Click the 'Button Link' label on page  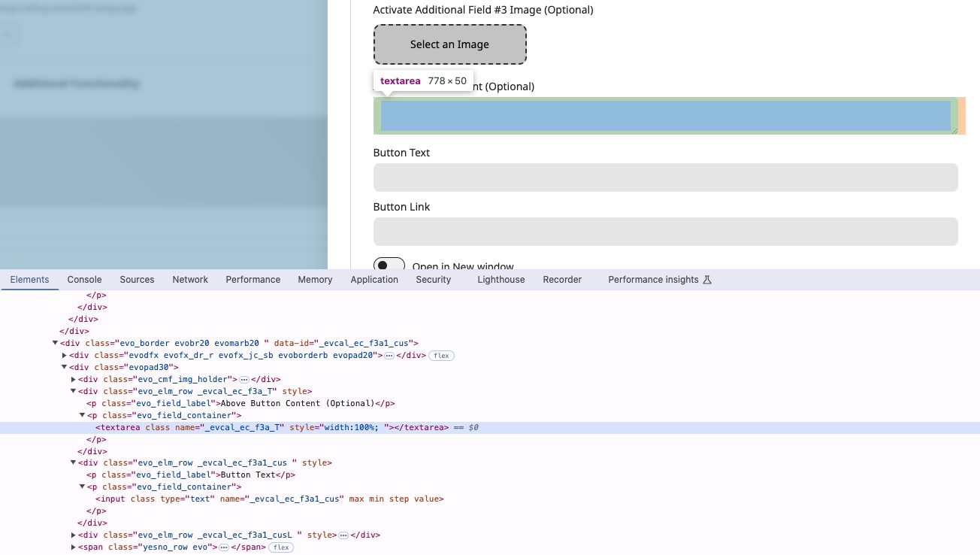point(401,207)
